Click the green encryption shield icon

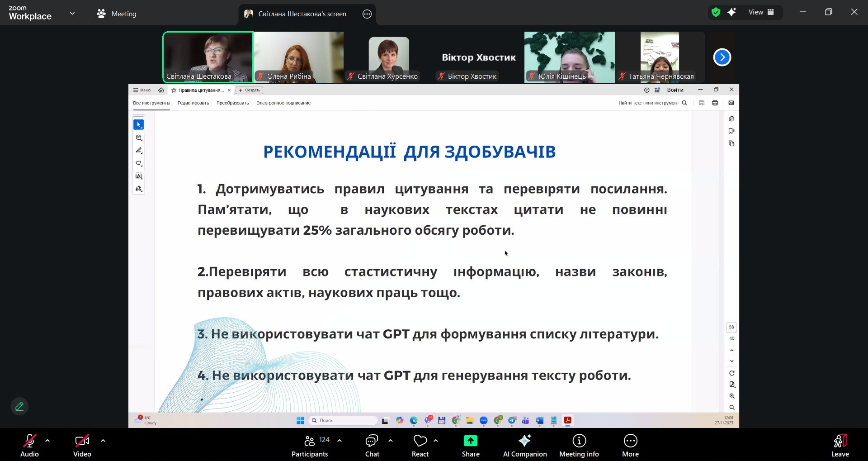(716, 12)
